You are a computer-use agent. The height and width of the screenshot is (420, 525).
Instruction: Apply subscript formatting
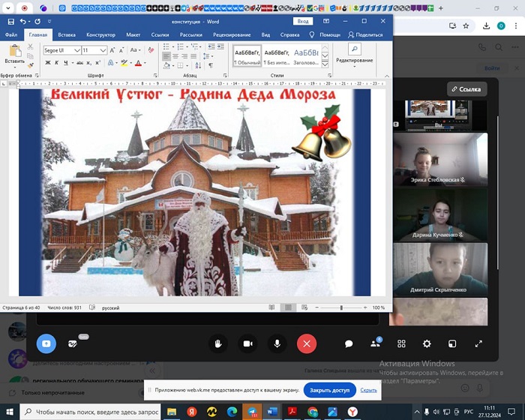[88, 63]
